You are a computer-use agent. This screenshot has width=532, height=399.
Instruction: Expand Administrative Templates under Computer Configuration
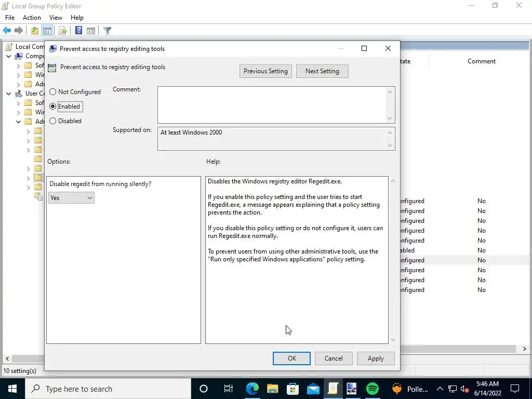(x=19, y=84)
